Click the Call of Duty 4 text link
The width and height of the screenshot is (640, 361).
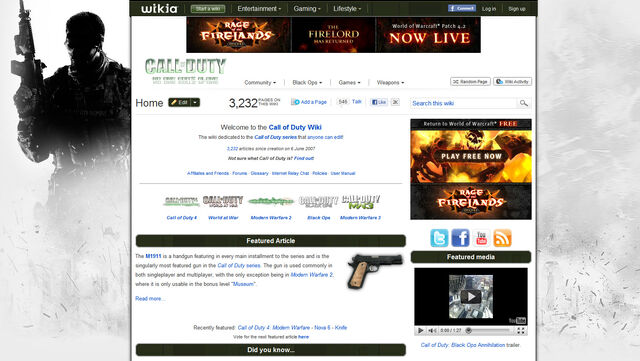[182, 218]
